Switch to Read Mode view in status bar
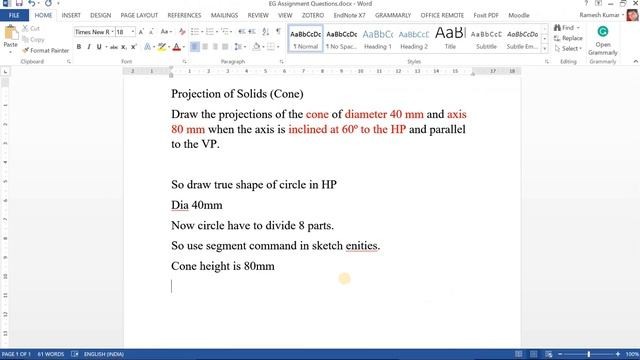 [x=518, y=354]
